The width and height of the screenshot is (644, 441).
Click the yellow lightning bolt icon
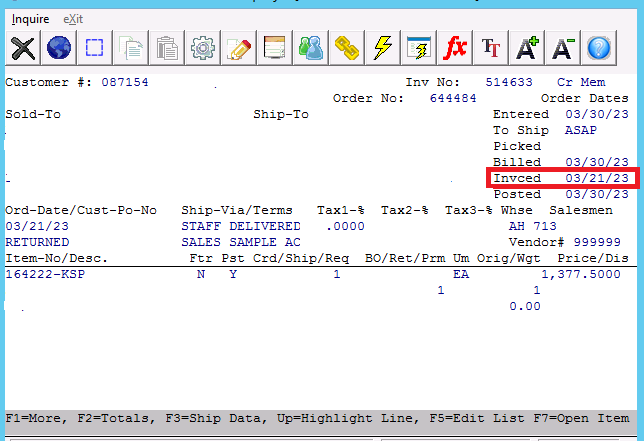point(383,48)
